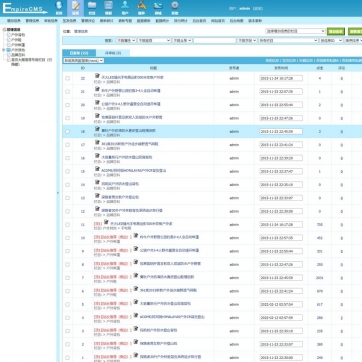Tick the checkbox for row ID 2
This screenshot has width=362, height=362.
(x=68, y=344)
